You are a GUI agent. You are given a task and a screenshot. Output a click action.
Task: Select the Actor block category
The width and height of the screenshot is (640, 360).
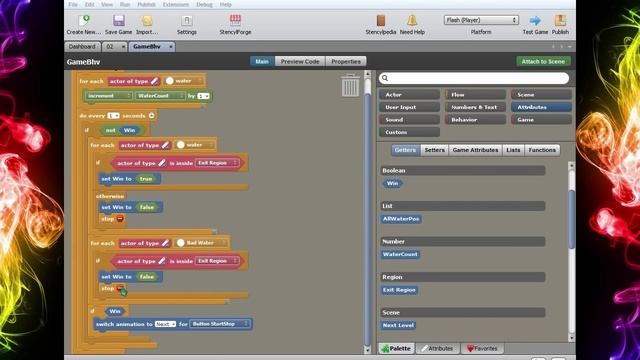(x=409, y=94)
